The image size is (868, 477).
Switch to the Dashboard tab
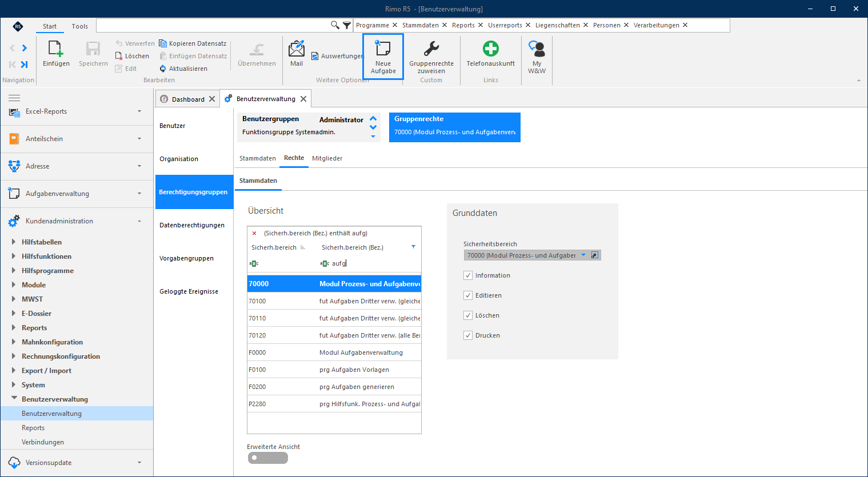[x=188, y=99]
